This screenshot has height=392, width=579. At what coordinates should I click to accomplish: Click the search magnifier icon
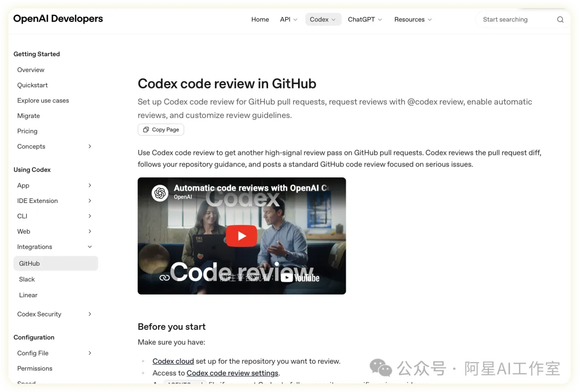pos(560,19)
